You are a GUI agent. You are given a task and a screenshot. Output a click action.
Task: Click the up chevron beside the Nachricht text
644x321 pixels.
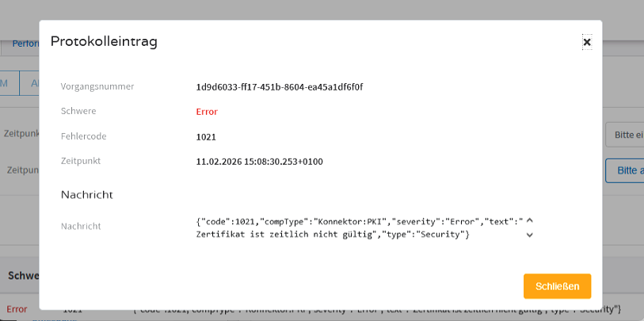(529, 220)
